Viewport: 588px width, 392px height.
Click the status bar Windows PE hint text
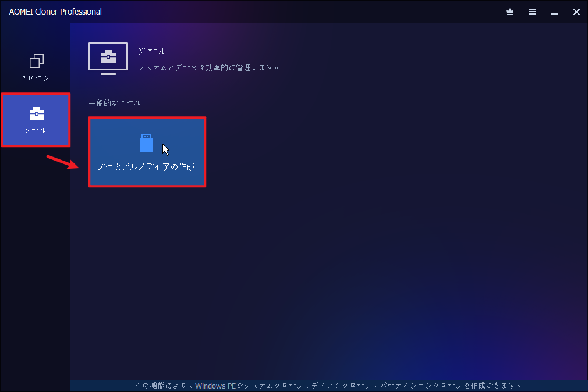coord(329,386)
